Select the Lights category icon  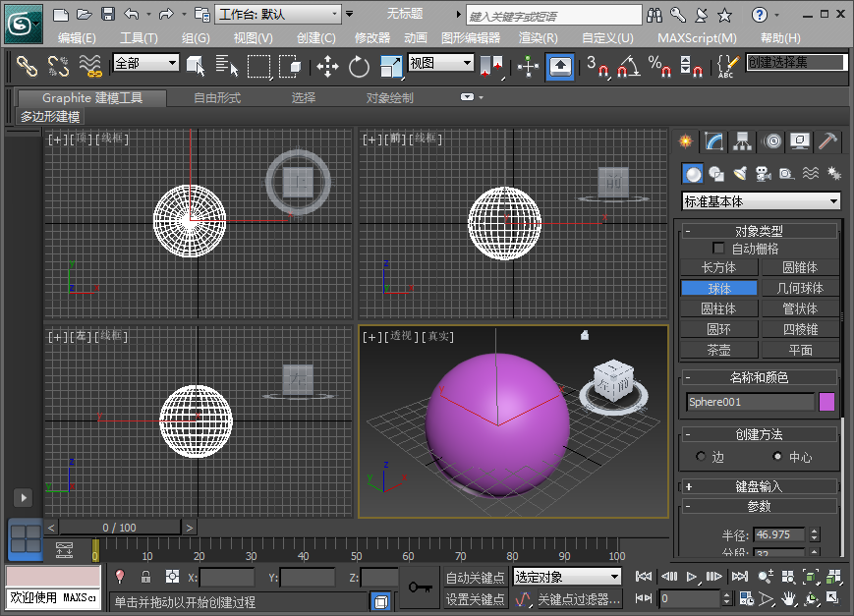click(x=740, y=174)
